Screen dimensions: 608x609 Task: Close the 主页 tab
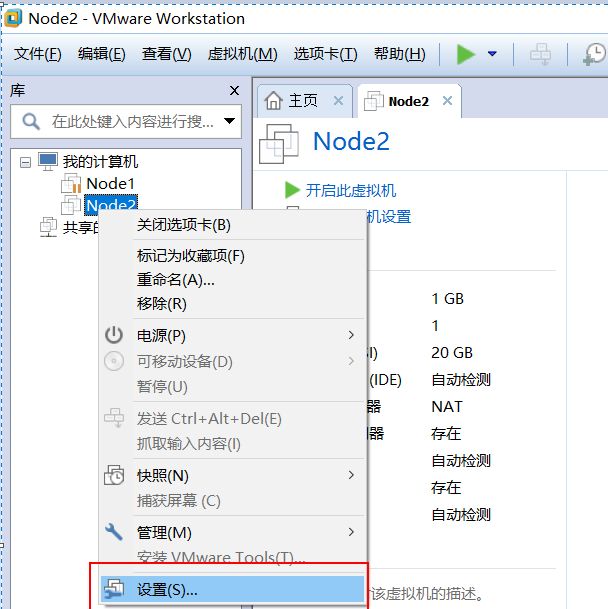338,101
